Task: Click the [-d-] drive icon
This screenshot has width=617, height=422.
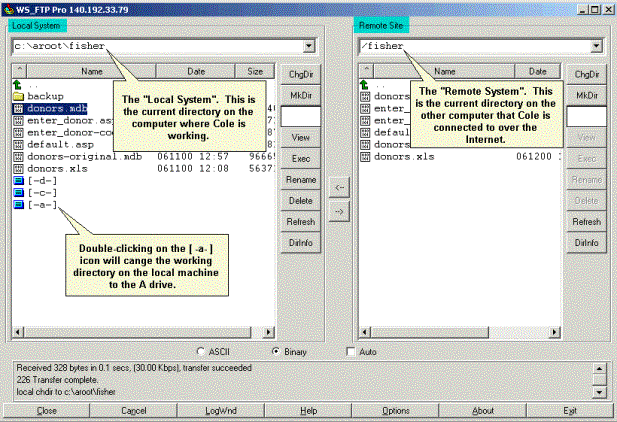Action: [18, 181]
